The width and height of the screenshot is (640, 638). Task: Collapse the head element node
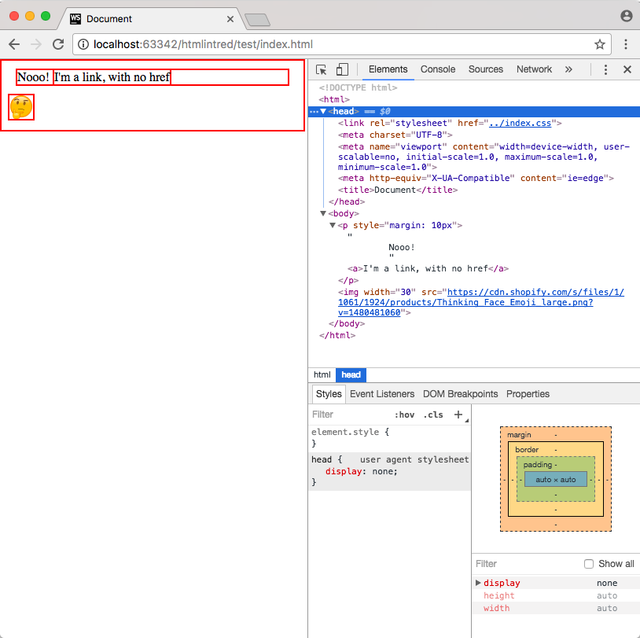pyautogui.click(x=323, y=111)
